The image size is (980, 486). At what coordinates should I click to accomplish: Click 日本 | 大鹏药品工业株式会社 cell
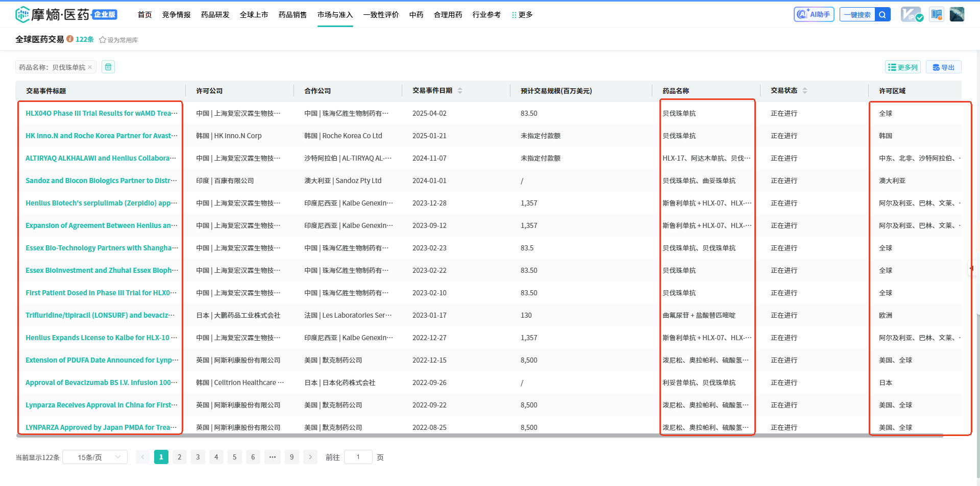tap(238, 315)
